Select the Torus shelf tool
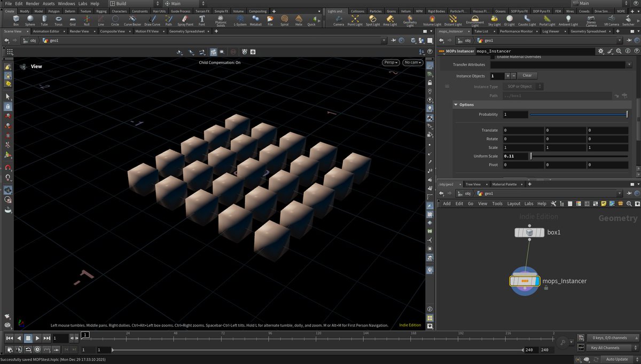Image resolution: width=641 pixels, height=364 pixels. point(58,20)
